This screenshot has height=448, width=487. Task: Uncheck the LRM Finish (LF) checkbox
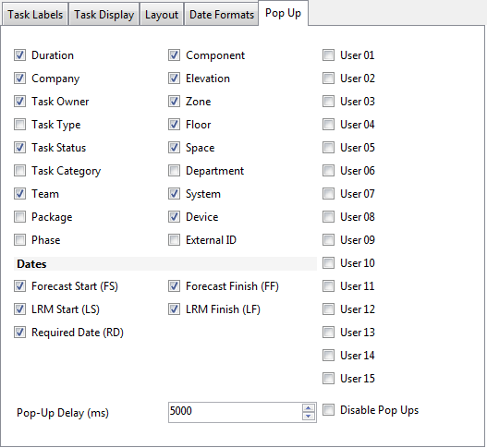pyautogui.click(x=175, y=309)
